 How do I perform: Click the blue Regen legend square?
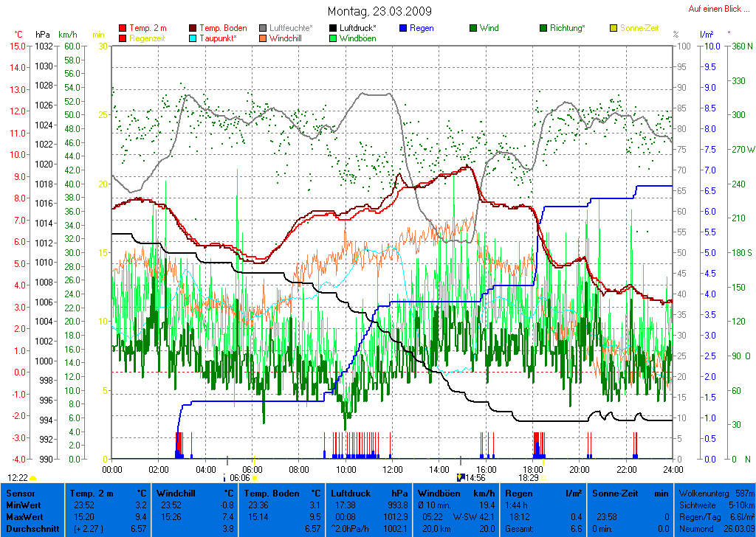tap(404, 29)
